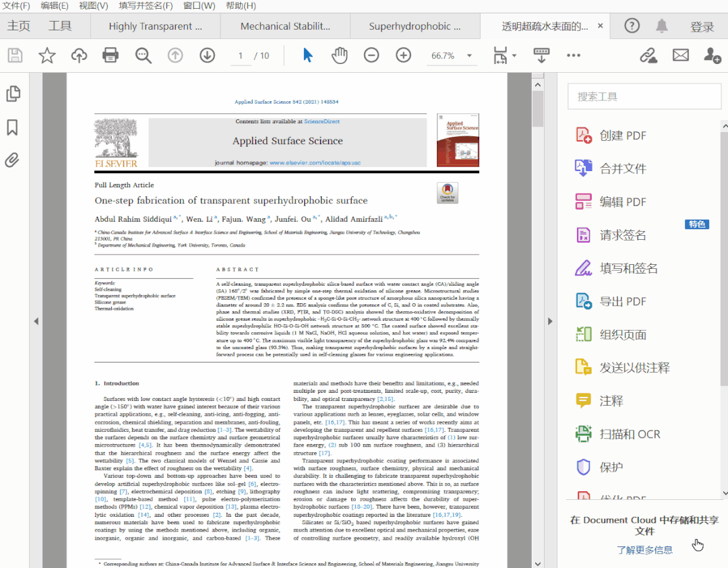Activate the selection arrow tool
The image size is (728, 568).
[x=307, y=55]
